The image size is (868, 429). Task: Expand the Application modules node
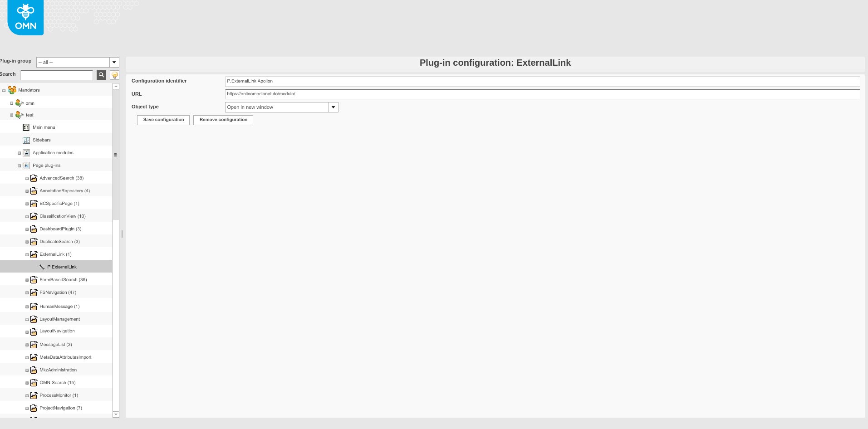click(19, 153)
